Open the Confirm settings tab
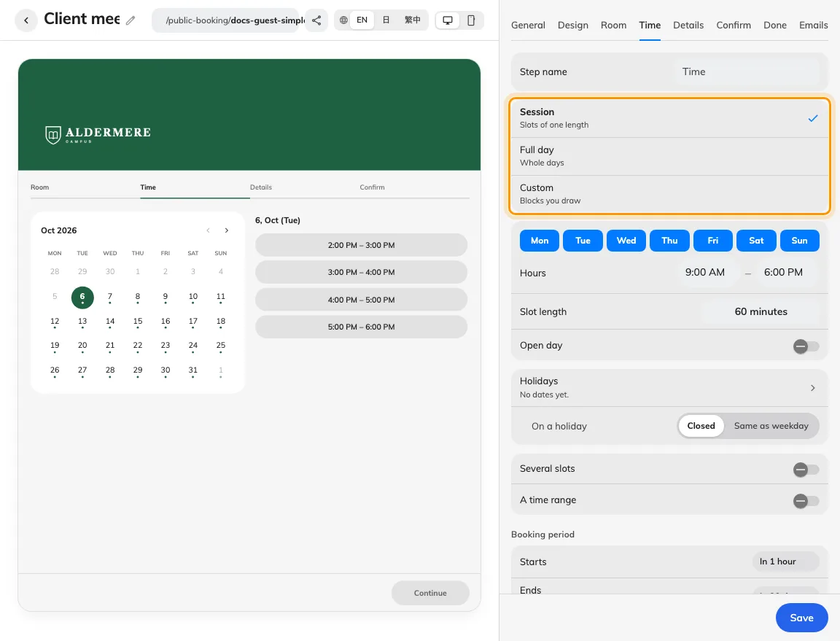This screenshot has height=641, width=840. [734, 26]
